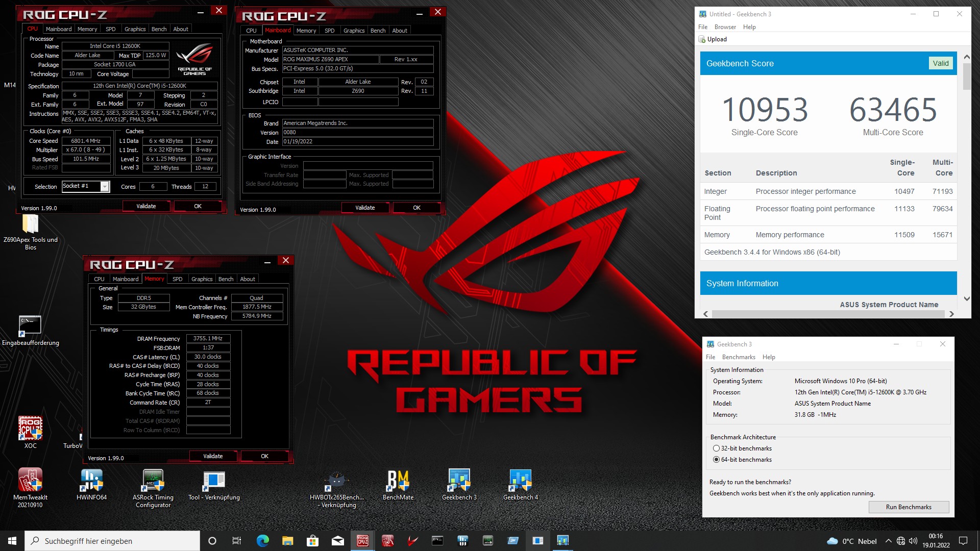Open the notification center icon
This screenshot has width=980, height=551.
963,541
